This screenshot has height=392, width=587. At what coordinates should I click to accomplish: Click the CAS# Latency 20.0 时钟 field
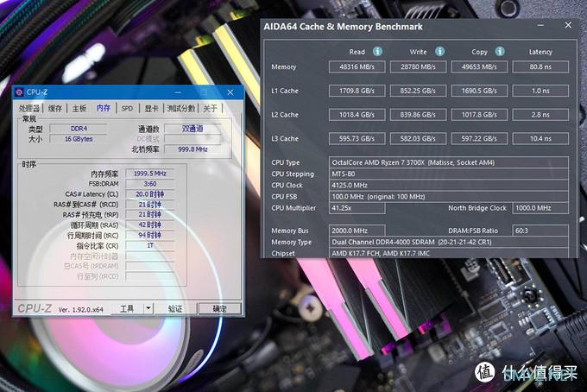pos(149,194)
